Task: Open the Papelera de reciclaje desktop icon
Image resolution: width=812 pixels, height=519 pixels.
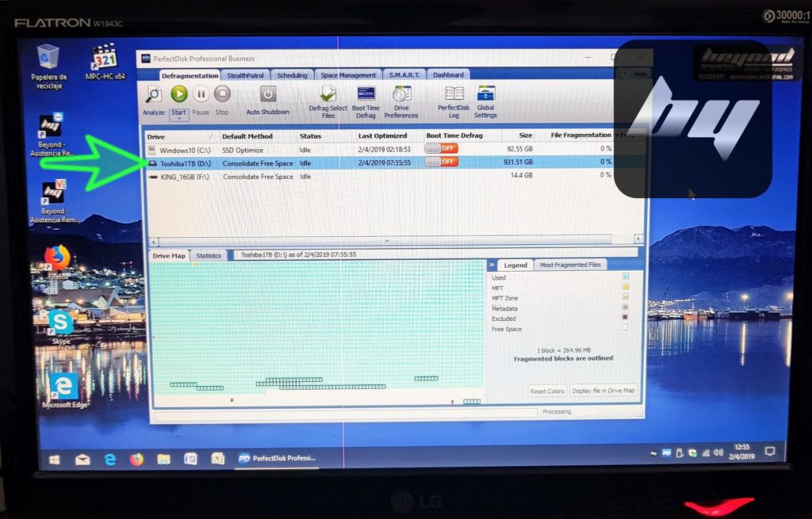Action: pos(48,67)
